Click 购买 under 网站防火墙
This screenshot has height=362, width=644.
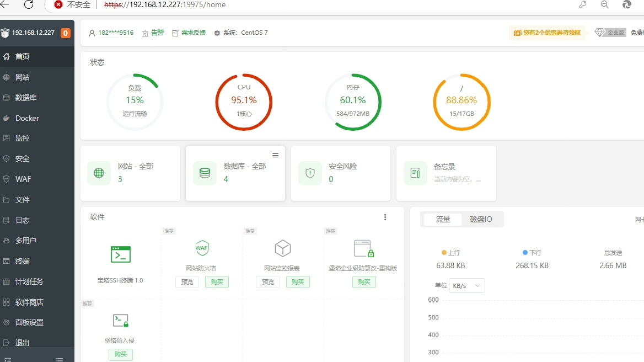(x=217, y=282)
